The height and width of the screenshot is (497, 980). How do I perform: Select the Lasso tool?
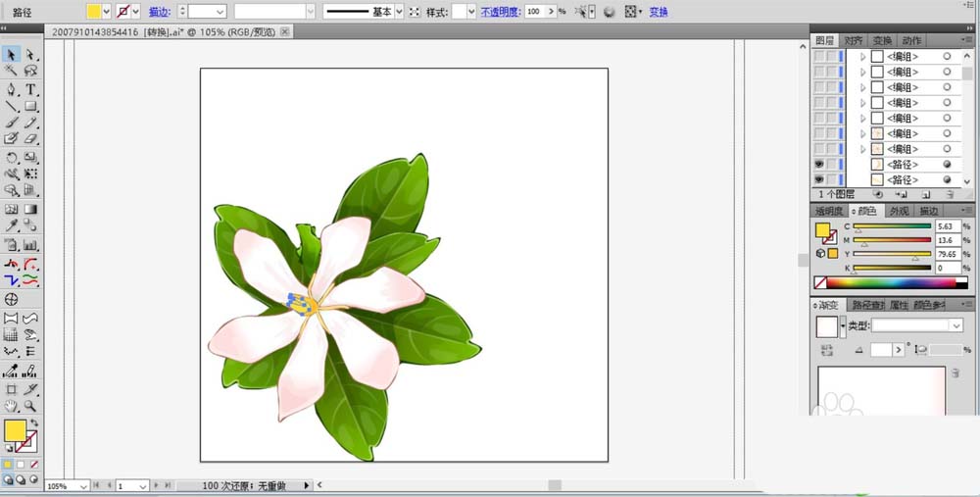(30, 71)
